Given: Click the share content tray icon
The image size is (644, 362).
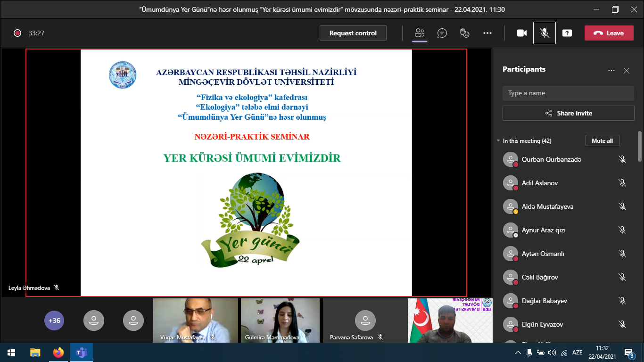Looking at the screenshot, I should (567, 33).
